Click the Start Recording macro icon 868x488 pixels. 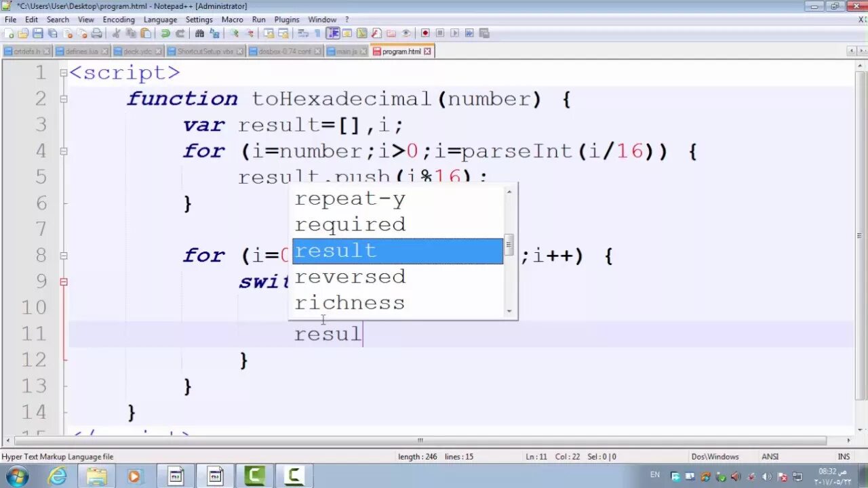coord(425,33)
